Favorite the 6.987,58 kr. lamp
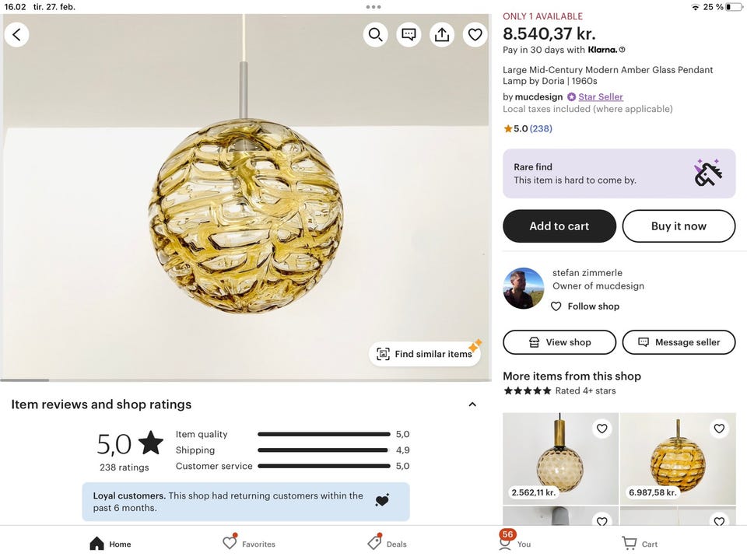The image size is (747, 560). coord(719,429)
